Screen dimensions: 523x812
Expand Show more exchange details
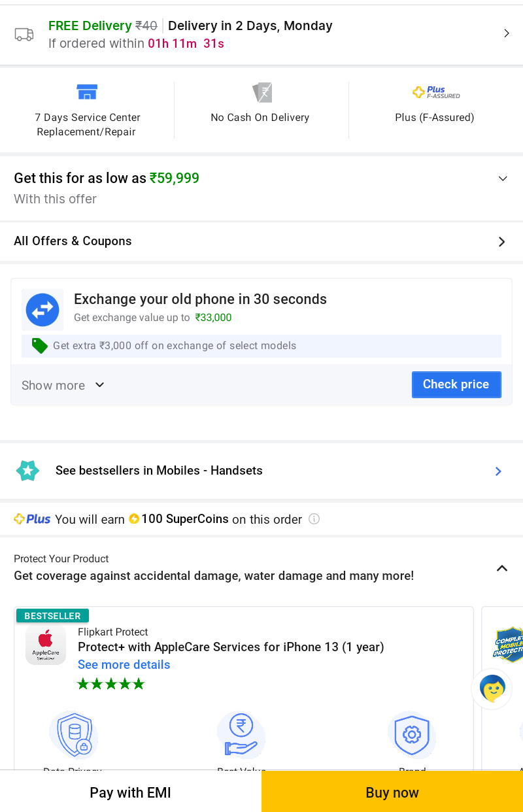click(63, 385)
